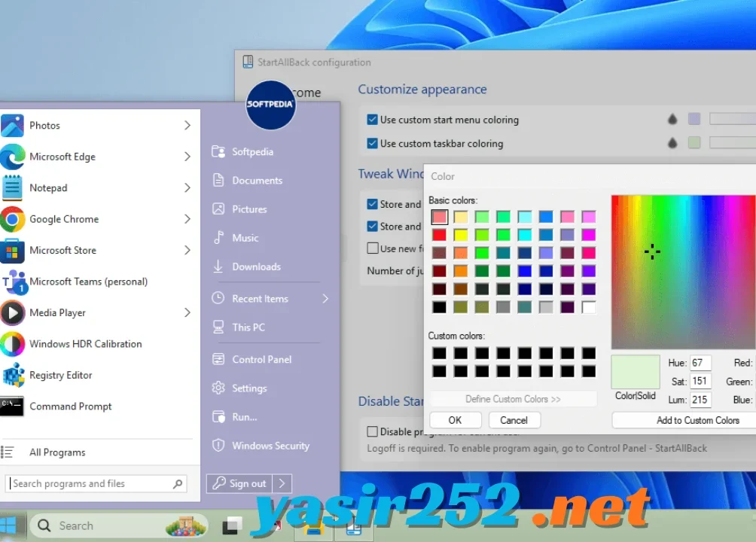
Task: Uncheck the second Store and checkbox
Action: (x=372, y=226)
